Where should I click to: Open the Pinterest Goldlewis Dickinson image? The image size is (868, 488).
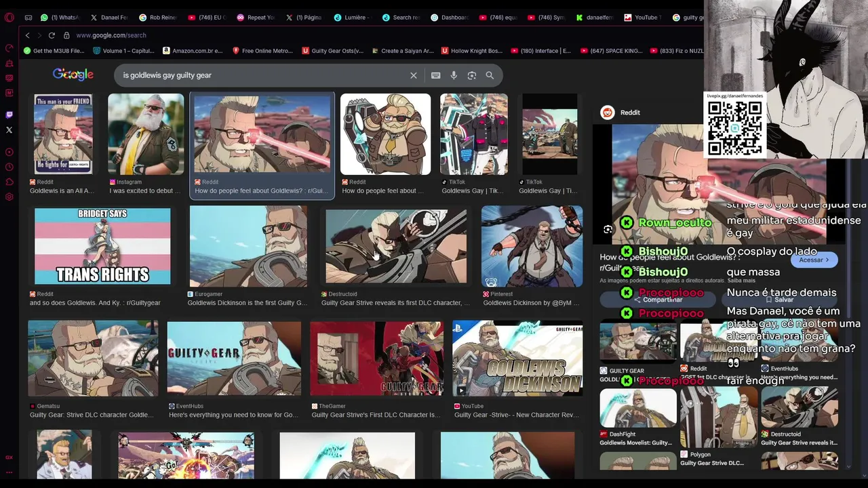pyautogui.click(x=532, y=246)
